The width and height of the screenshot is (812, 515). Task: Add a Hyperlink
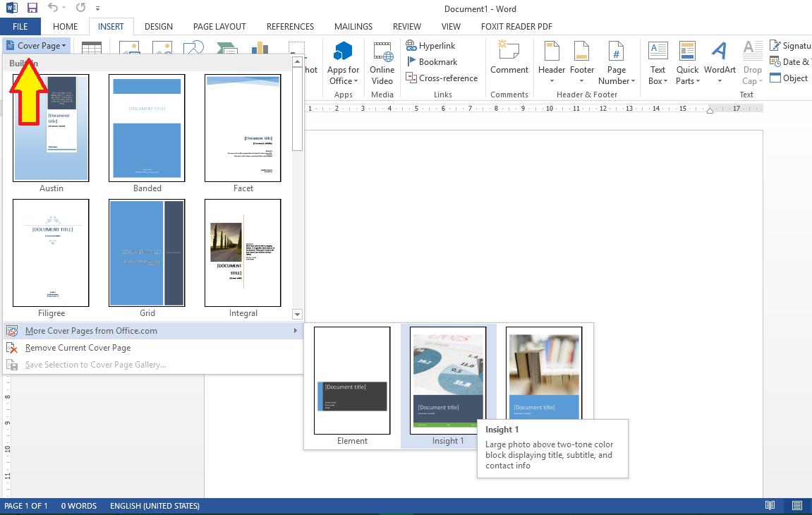(430, 46)
